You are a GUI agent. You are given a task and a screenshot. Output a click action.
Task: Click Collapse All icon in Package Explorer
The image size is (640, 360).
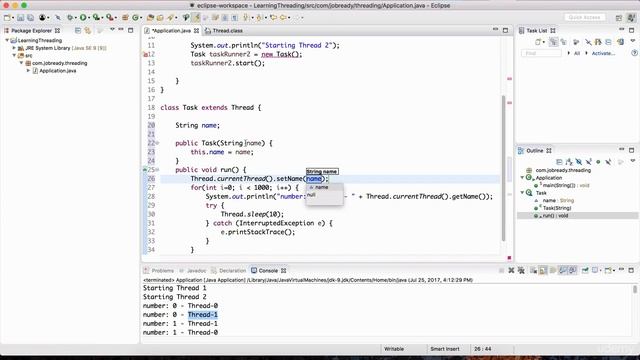point(78,31)
